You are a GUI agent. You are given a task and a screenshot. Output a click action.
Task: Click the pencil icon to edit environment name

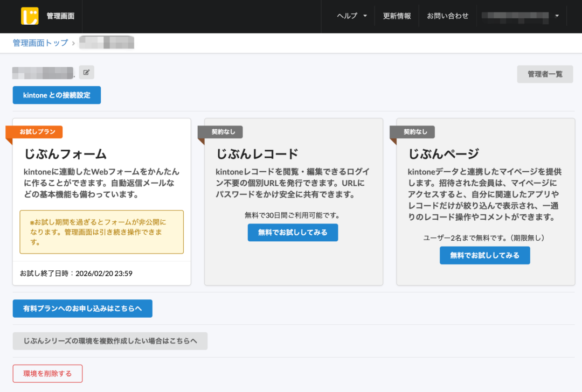point(86,72)
